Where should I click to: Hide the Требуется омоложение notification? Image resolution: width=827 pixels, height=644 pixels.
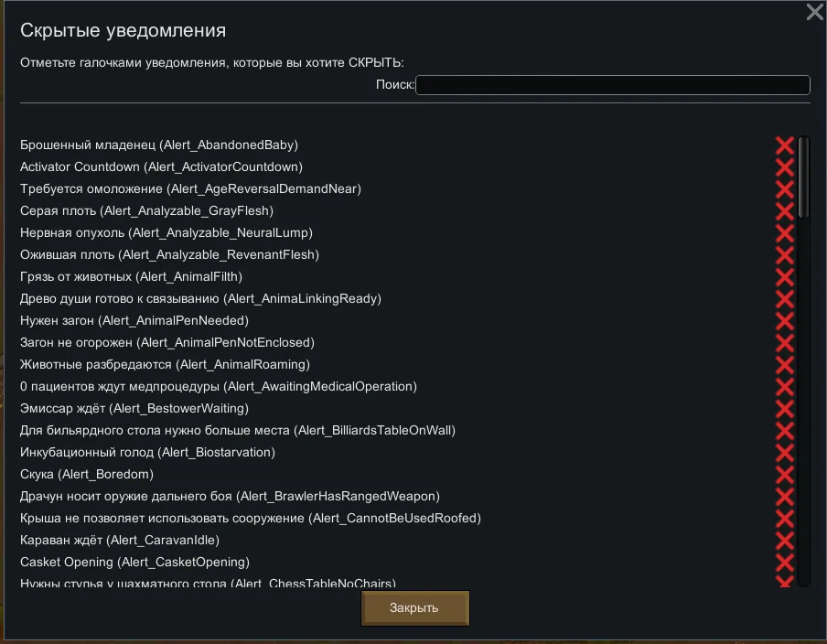click(785, 189)
